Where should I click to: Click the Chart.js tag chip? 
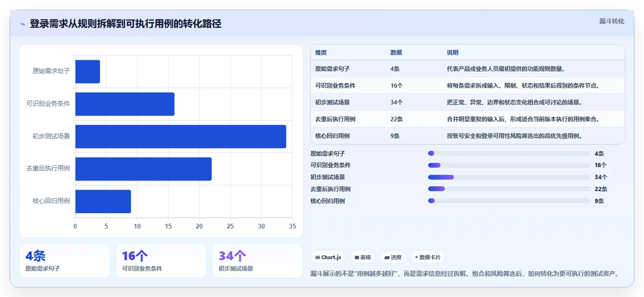pyautogui.click(x=328, y=257)
